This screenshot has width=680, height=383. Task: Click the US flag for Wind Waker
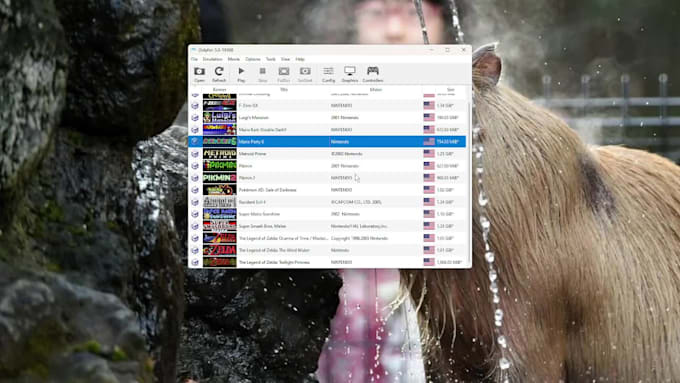point(429,250)
